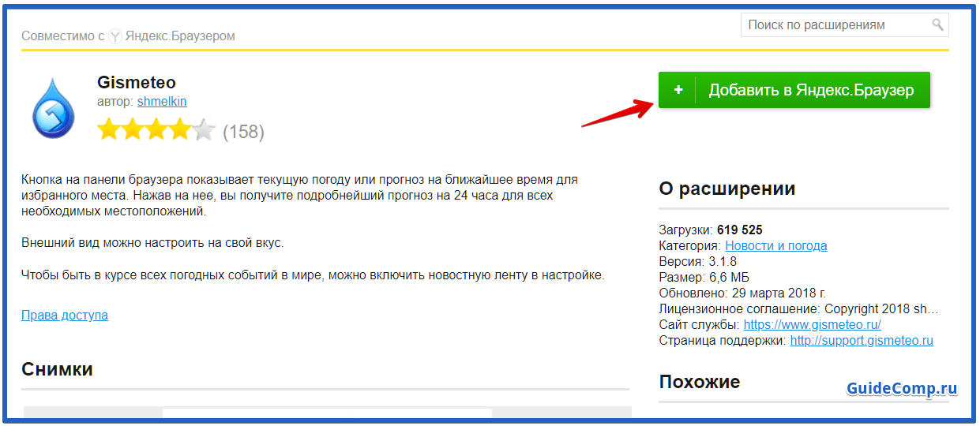Click the magnifier icon in the extension search

[937, 24]
